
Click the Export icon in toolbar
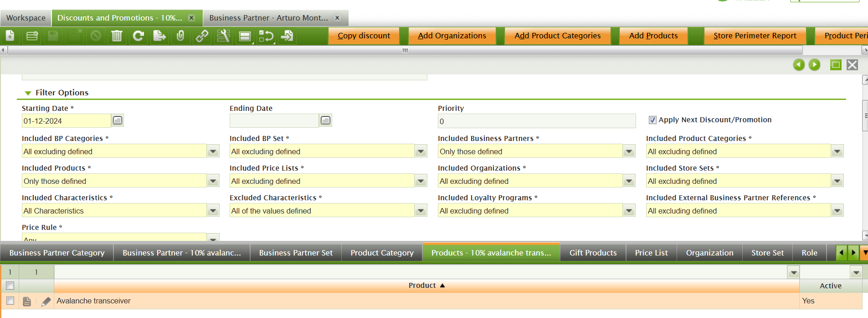click(x=159, y=36)
